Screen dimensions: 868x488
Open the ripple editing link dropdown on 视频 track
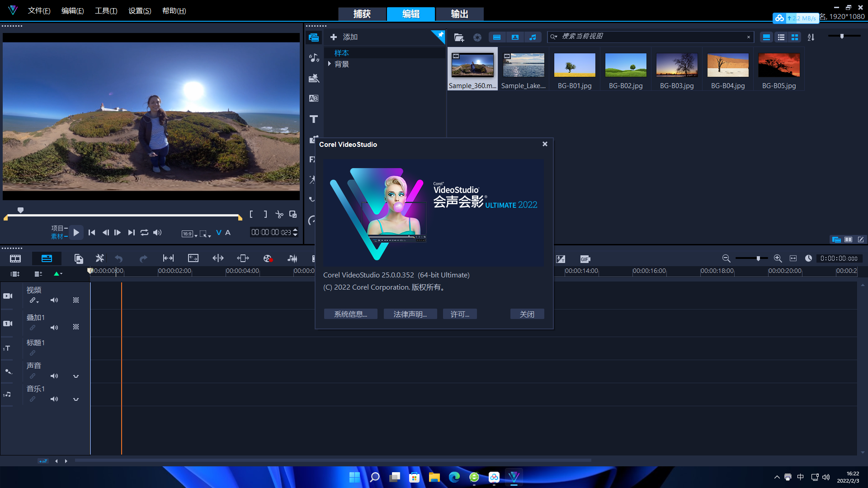pyautogui.click(x=34, y=300)
